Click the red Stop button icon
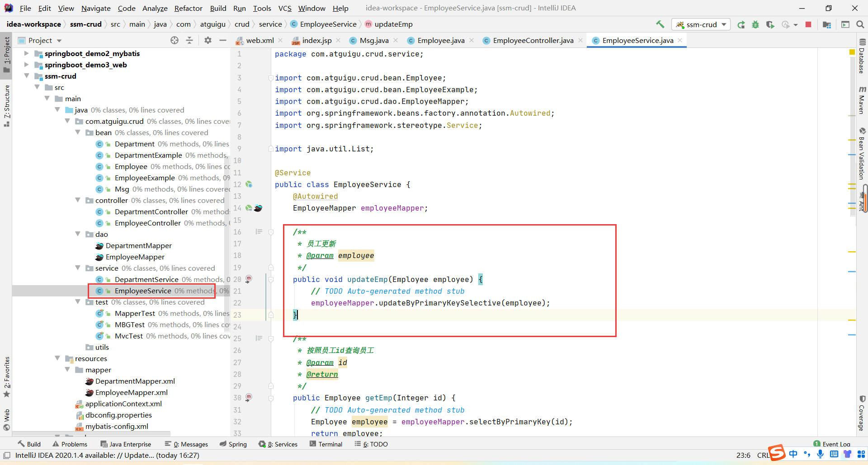This screenshot has height=465, width=868. pos(808,24)
